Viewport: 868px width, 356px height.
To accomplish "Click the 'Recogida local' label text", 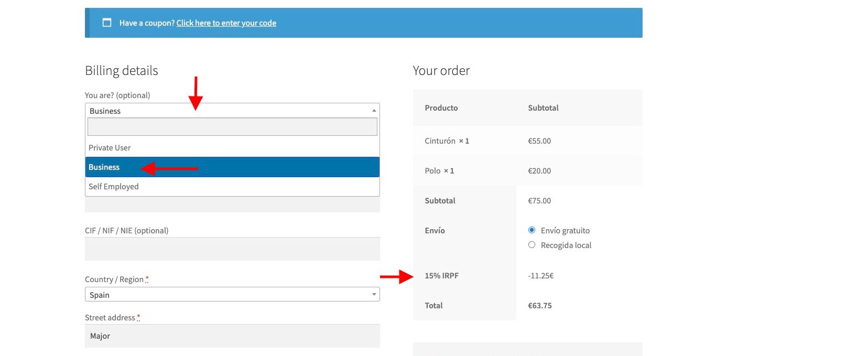I will (x=566, y=245).
